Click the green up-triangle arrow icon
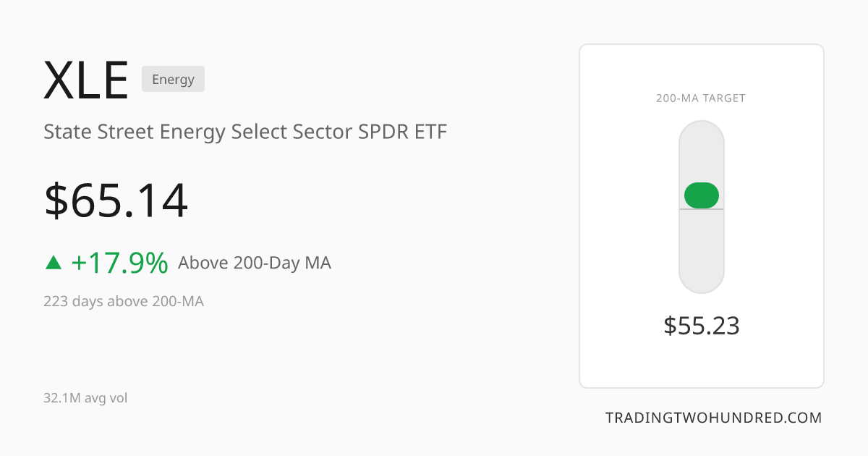 click(54, 262)
